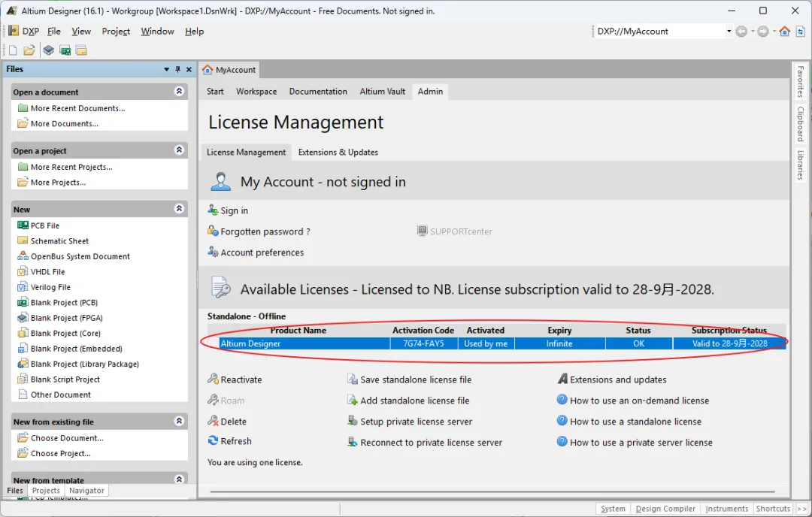The image size is (812, 517).
Task: Collapse the Open a document section
Action: (179, 91)
